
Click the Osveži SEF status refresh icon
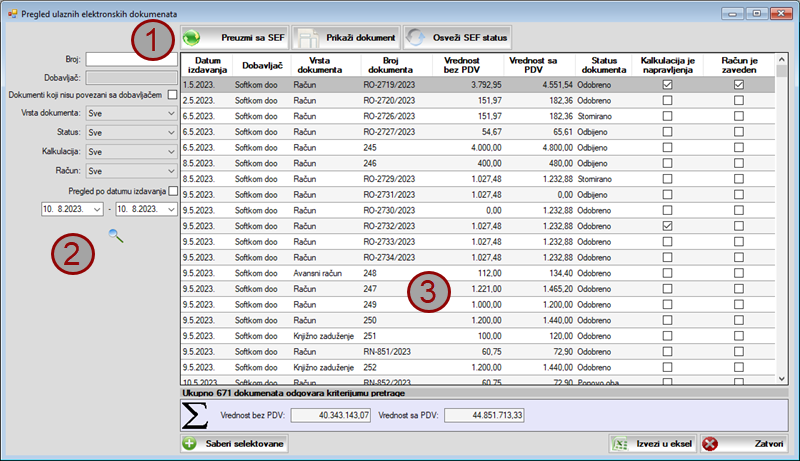pos(416,38)
